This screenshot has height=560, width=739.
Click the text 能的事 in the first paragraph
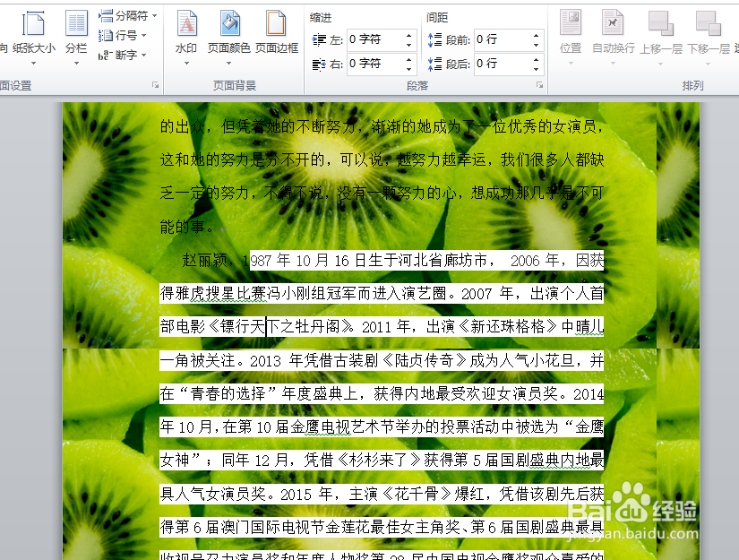pyautogui.click(x=183, y=228)
